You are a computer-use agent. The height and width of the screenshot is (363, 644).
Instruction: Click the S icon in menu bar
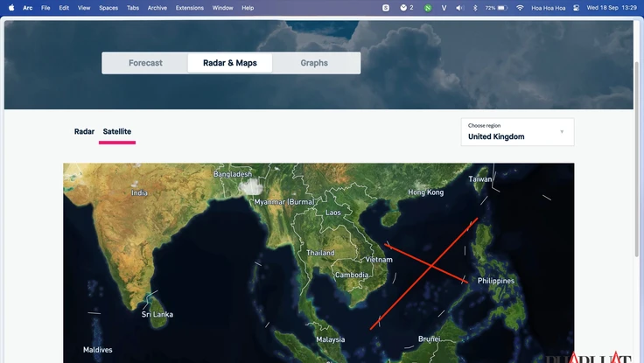point(386,8)
